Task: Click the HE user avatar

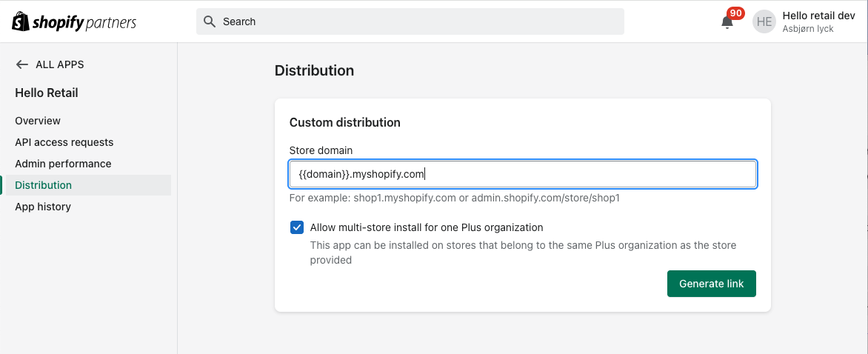Action: 764,22
